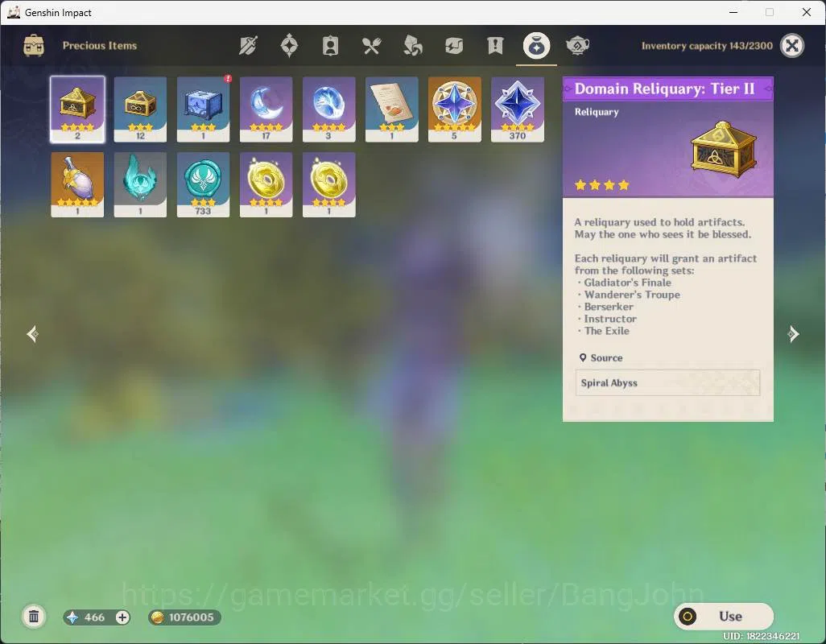Image resolution: width=826 pixels, height=644 pixels.
Task: Select the blue chest with red notification
Action: 204,109
